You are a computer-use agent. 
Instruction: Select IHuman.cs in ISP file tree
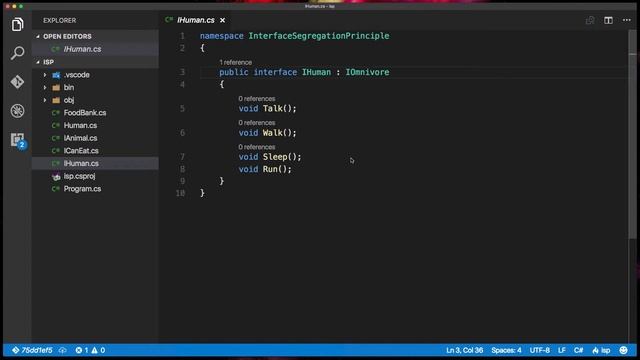tap(96, 163)
